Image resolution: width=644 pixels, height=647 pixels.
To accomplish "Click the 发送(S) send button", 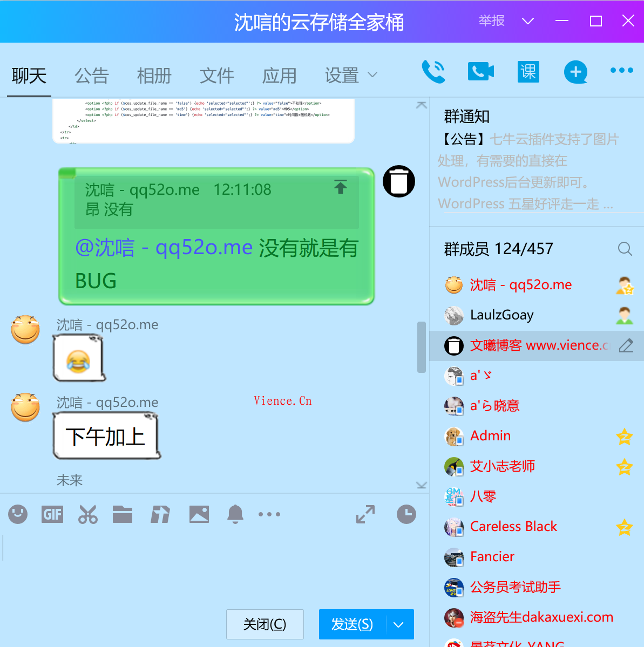I will 351,624.
